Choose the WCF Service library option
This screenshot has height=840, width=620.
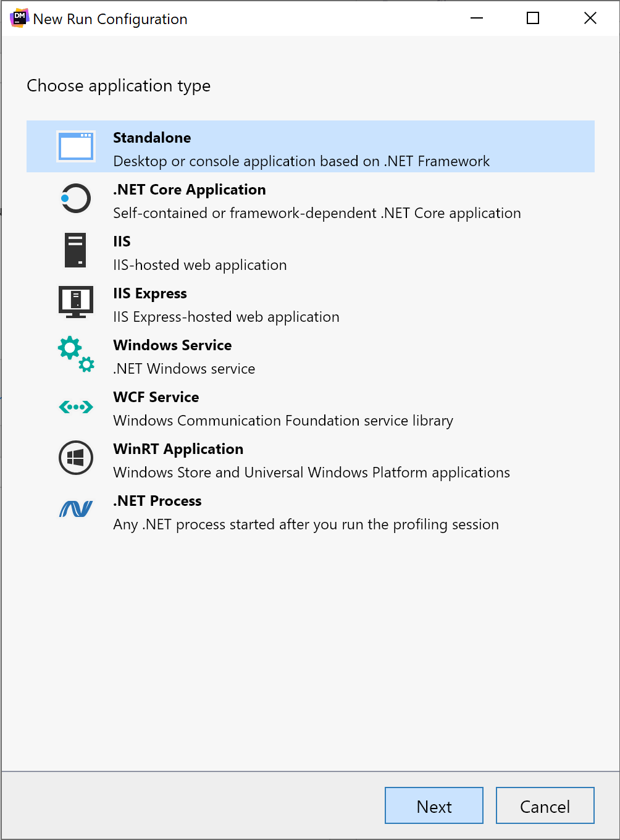click(x=278, y=406)
